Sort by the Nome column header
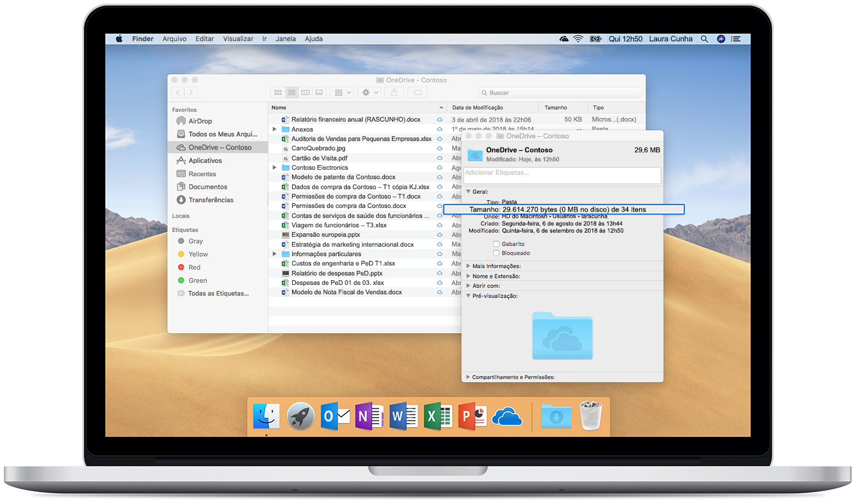The width and height of the screenshot is (856, 504). [x=357, y=107]
